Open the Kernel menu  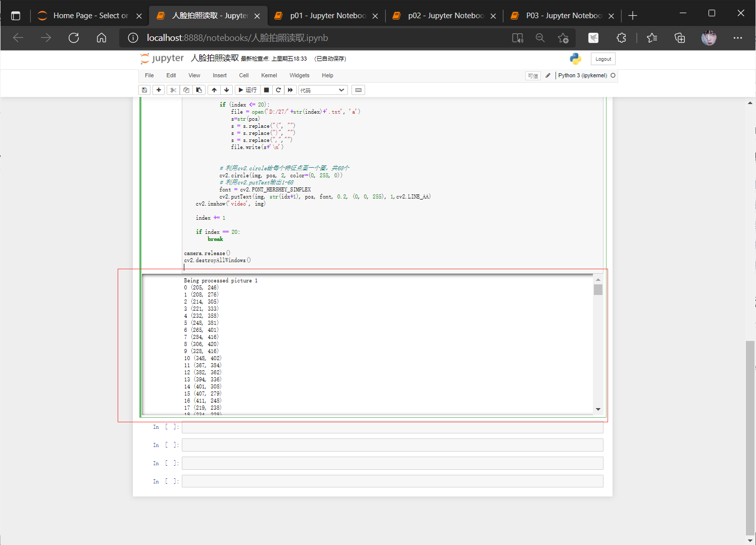[x=269, y=75]
